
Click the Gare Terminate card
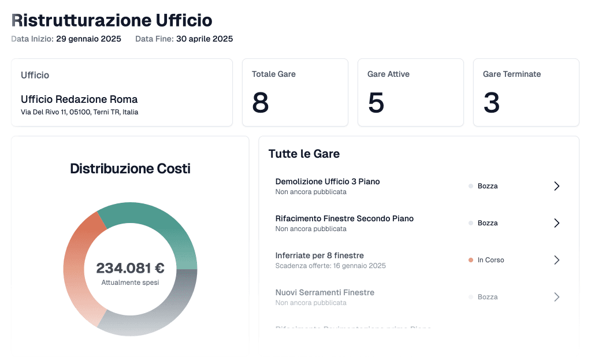526,92
